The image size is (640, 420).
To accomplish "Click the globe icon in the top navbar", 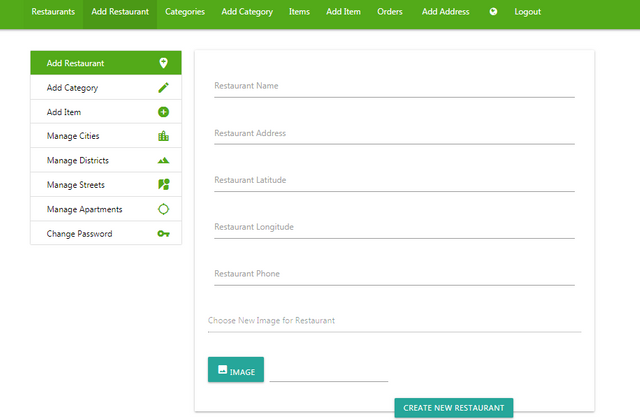I will pyautogui.click(x=493, y=12).
